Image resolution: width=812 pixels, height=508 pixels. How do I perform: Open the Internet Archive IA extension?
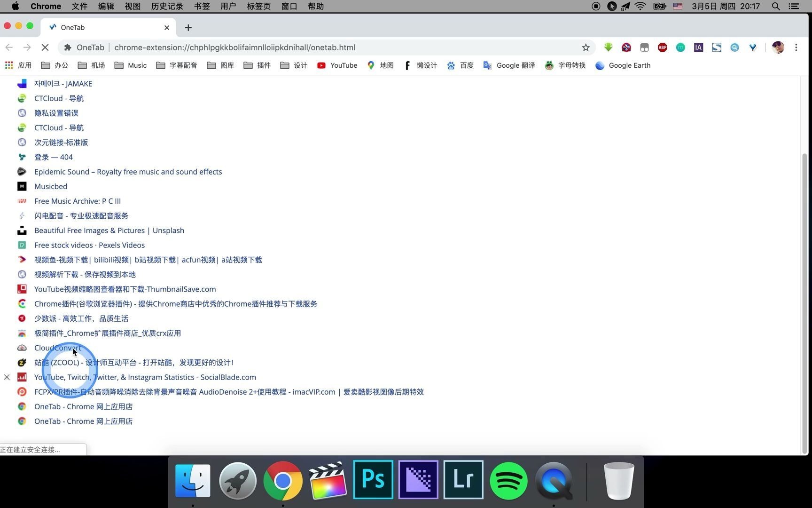pyautogui.click(x=698, y=47)
